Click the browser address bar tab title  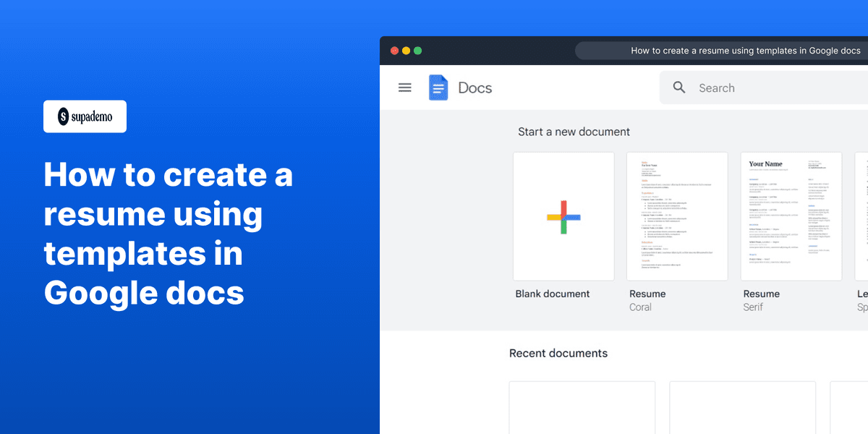tap(745, 51)
